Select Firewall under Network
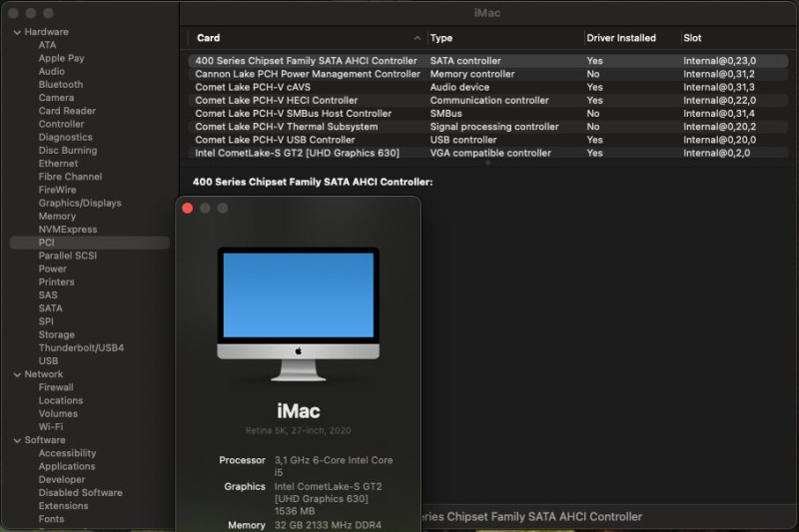The image size is (799, 532). point(56,387)
